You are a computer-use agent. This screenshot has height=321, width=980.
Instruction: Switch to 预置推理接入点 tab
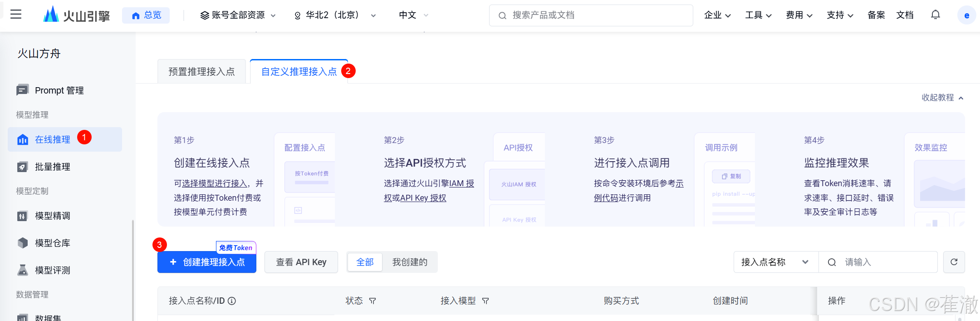[x=201, y=72]
